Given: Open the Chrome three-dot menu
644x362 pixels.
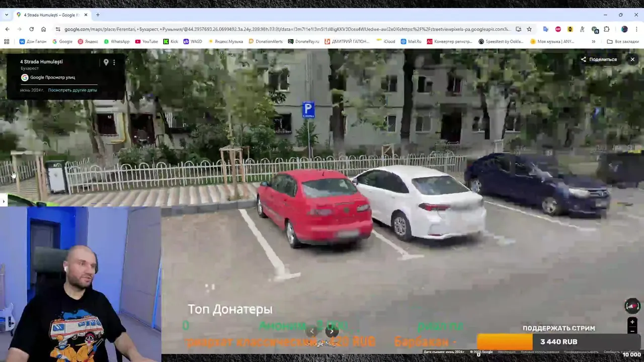Looking at the screenshot, I should tap(636, 29).
